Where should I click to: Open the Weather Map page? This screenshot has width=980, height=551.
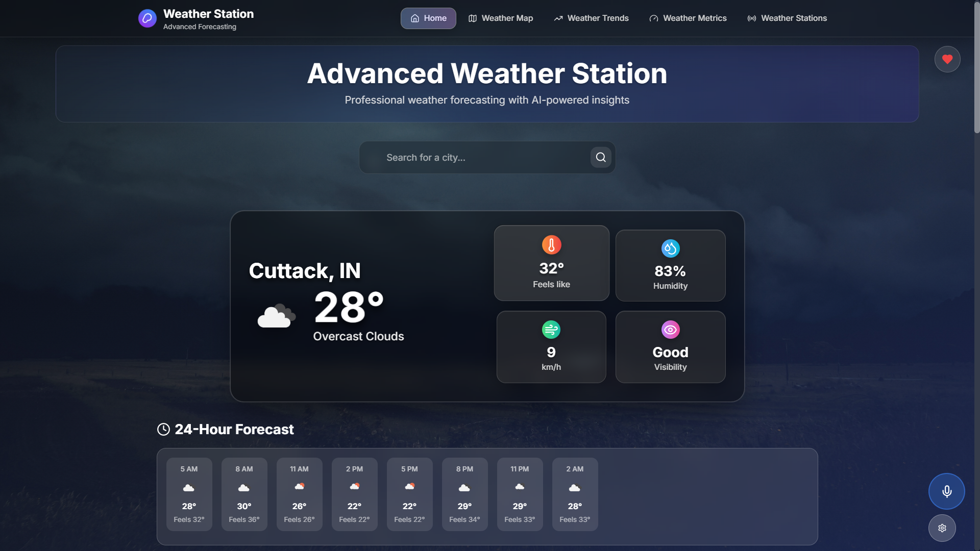[500, 18]
